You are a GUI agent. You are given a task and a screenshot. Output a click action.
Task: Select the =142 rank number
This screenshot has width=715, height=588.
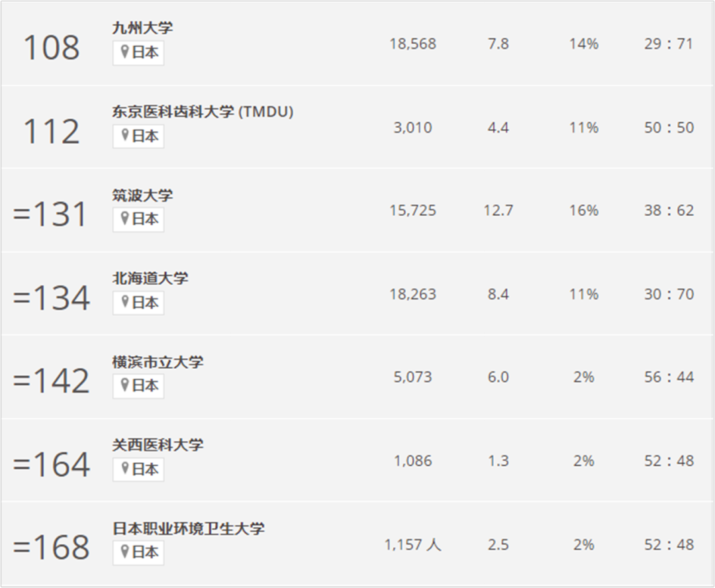(x=51, y=381)
